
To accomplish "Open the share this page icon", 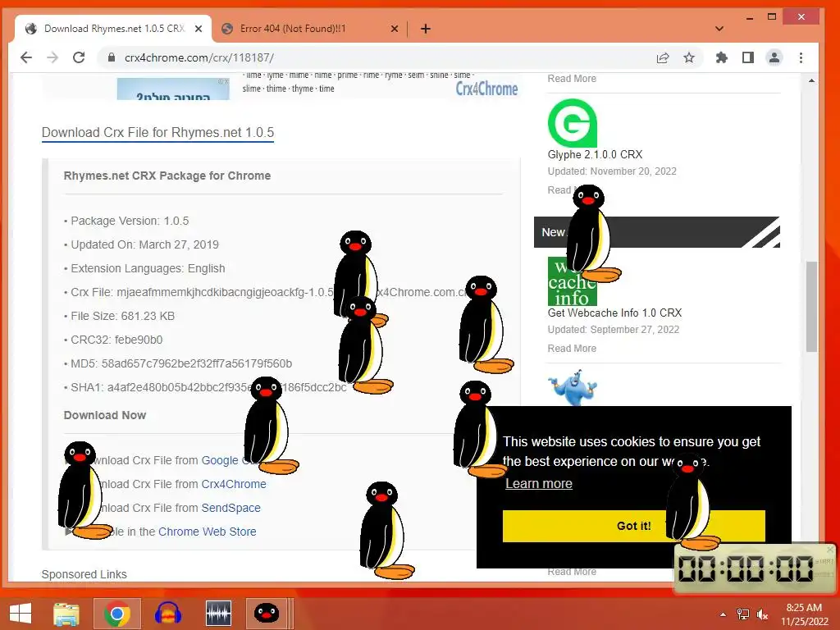I will [x=663, y=58].
